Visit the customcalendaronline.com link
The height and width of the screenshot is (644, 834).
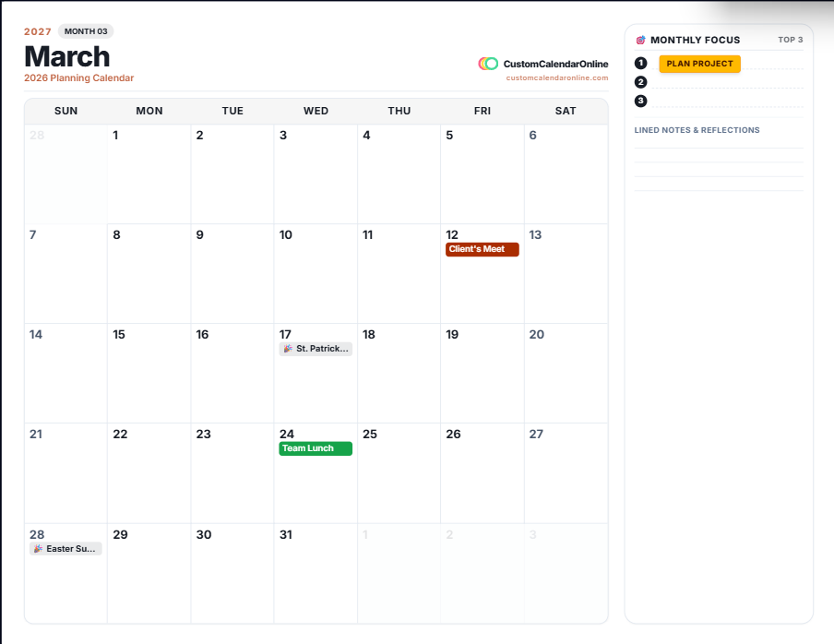click(x=557, y=78)
